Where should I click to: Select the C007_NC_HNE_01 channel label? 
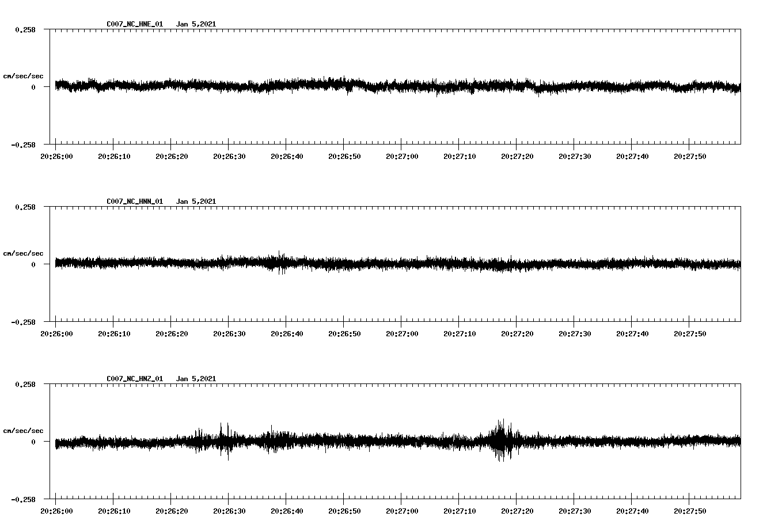pyautogui.click(x=134, y=24)
